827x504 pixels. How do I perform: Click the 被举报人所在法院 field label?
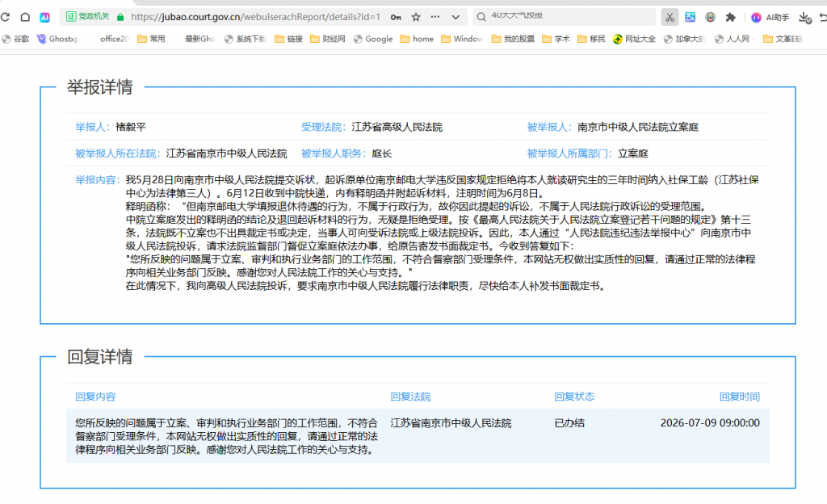(118, 154)
